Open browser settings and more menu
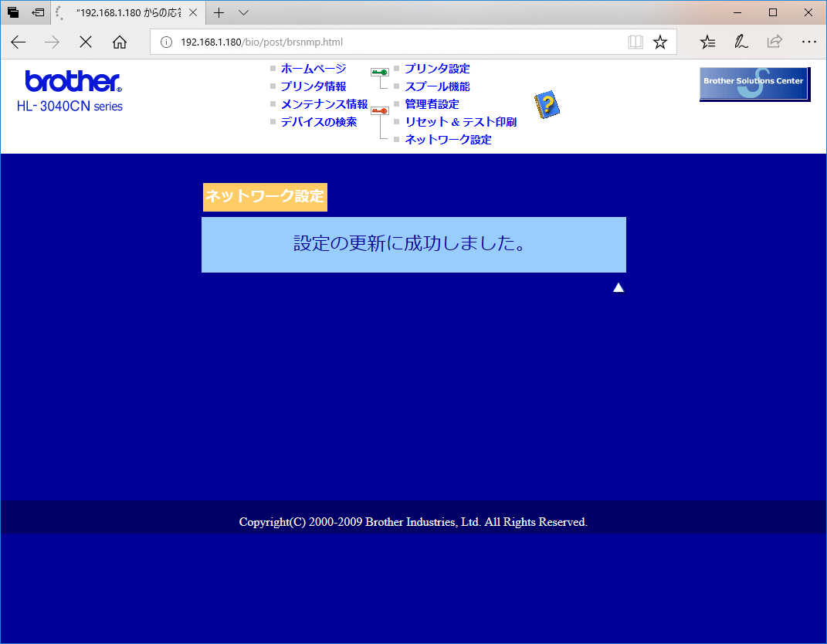 [808, 42]
